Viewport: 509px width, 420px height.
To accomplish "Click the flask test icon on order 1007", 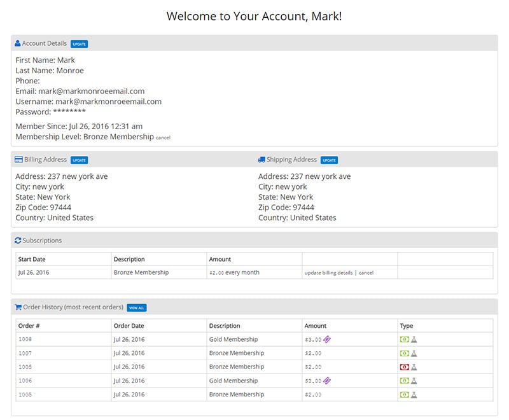I will tap(414, 353).
